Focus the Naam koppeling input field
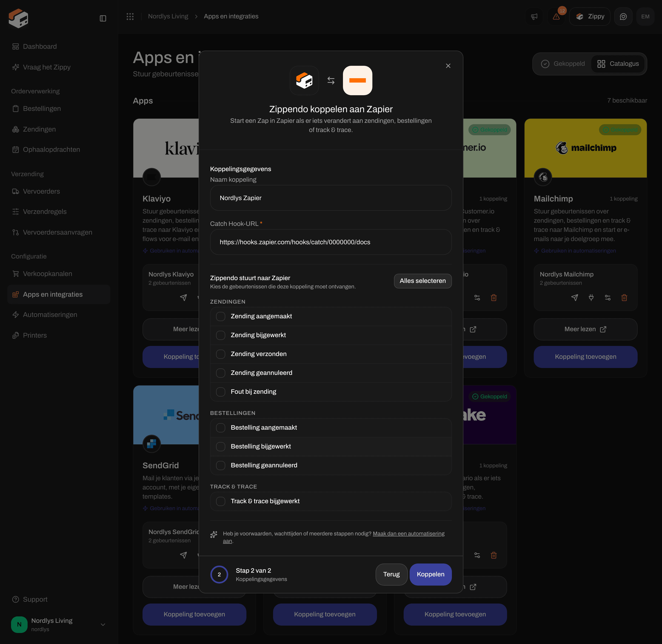This screenshot has width=662, height=644. [331, 198]
